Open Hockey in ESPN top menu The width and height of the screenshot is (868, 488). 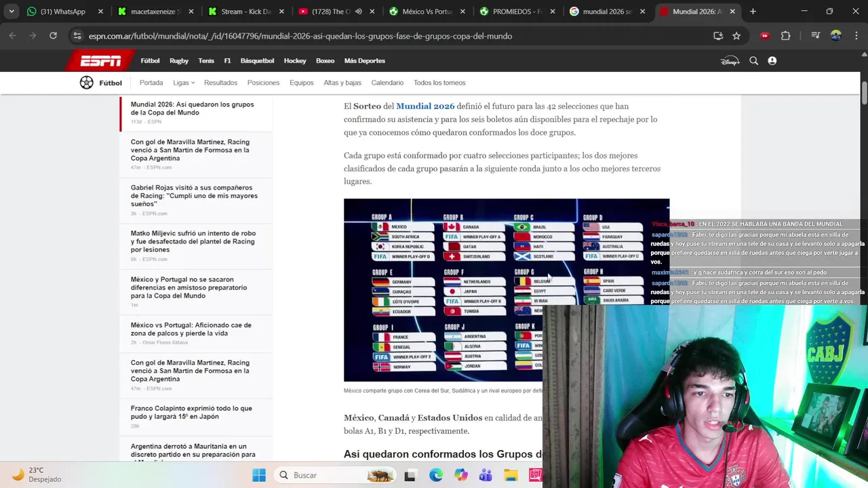coord(295,61)
